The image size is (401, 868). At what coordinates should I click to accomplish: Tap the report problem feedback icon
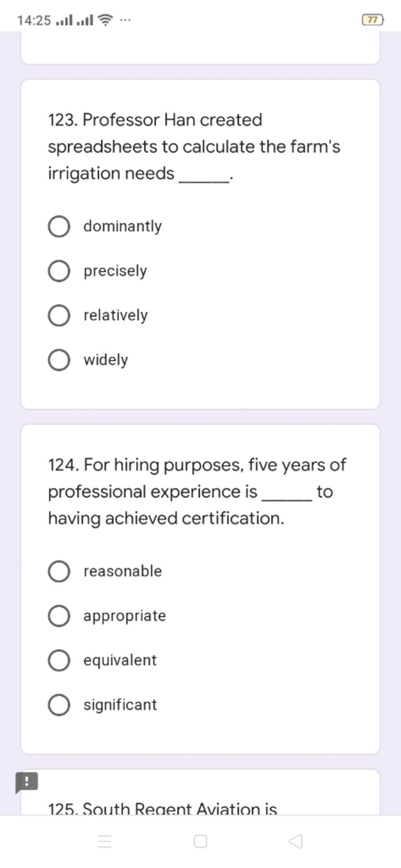click(x=26, y=782)
